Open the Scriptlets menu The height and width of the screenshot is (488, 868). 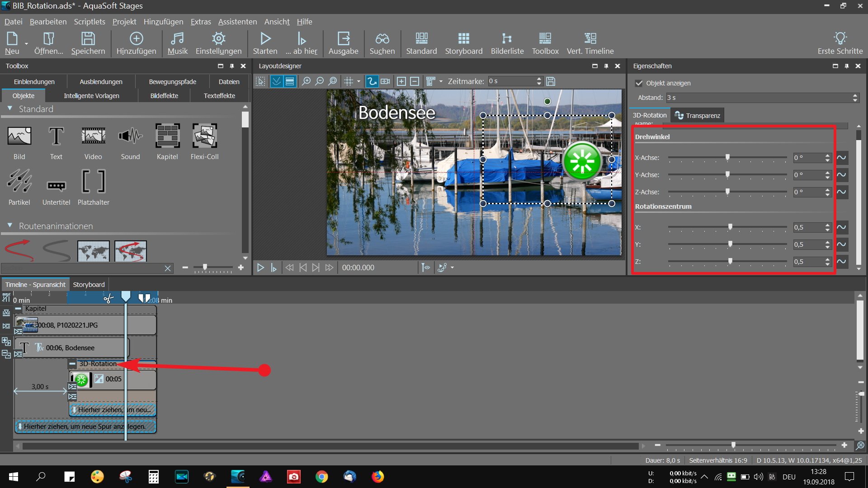pyautogui.click(x=90, y=22)
